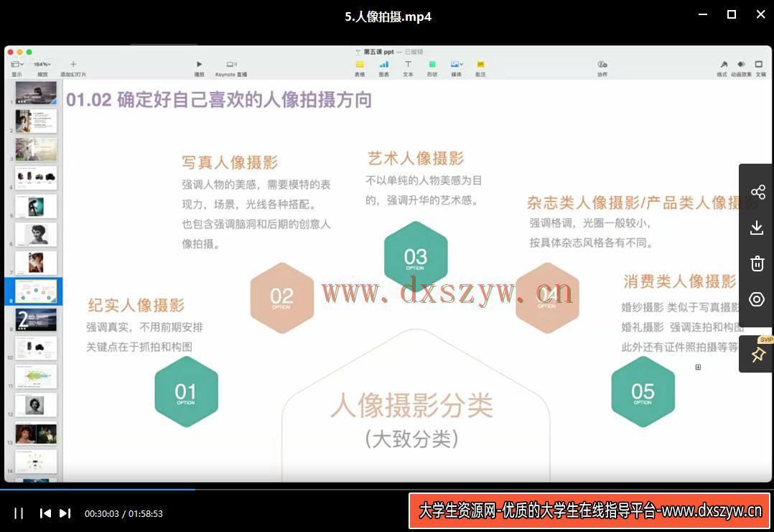The width and height of the screenshot is (774, 532).
Task: Select slide 1 thumbnail
Action: click(x=36, y=93)
